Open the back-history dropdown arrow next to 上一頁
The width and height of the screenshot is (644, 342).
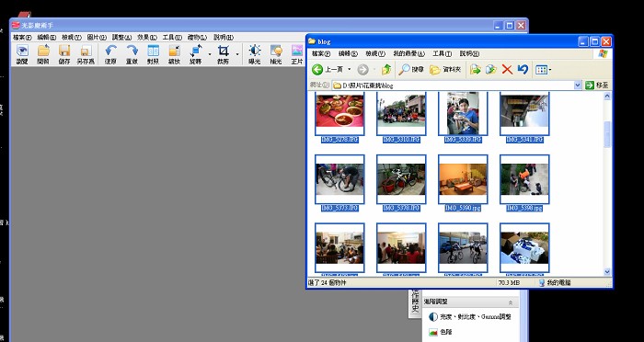coord(350,70)
